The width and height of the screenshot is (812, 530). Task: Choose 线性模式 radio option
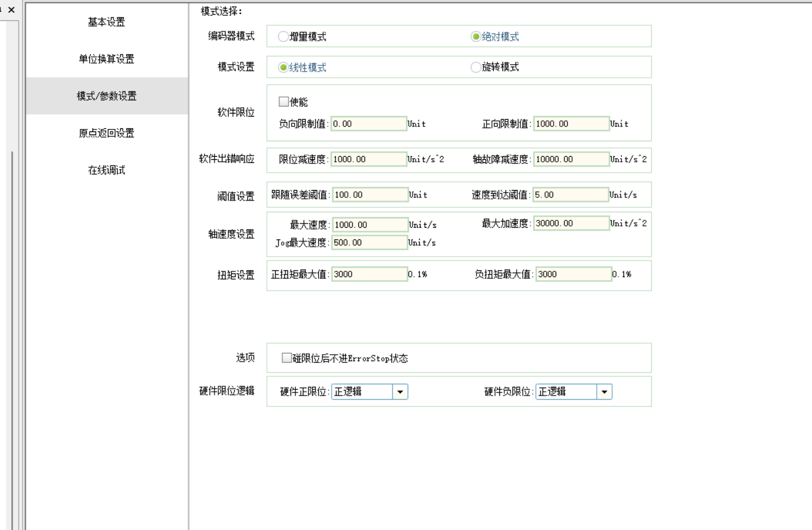[x=284, y=67]
